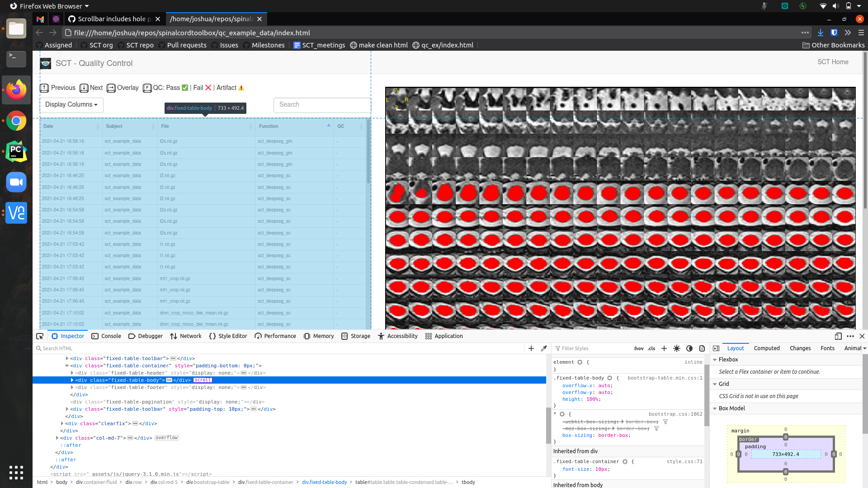Add a new CSS rule with the plus icon
The image size is (868, 488).
[x=664, y=348]
